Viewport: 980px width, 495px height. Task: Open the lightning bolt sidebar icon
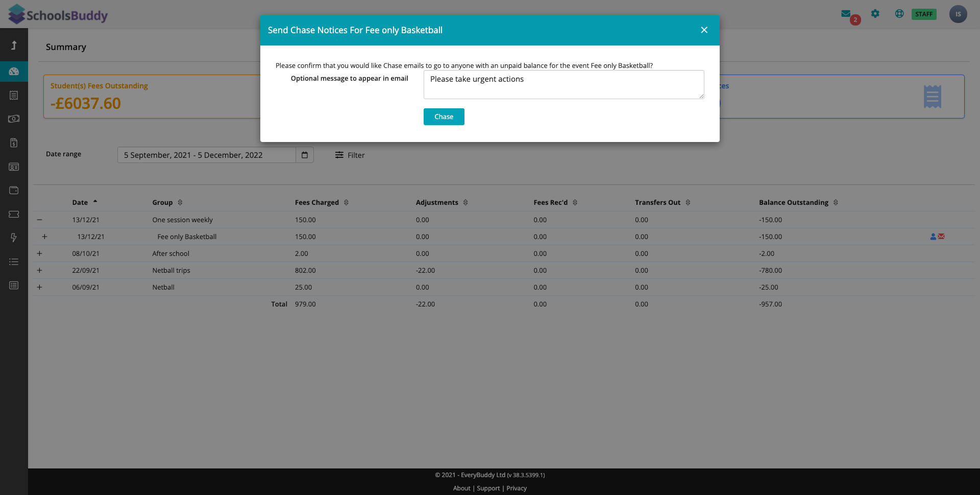tap(14, 238)
